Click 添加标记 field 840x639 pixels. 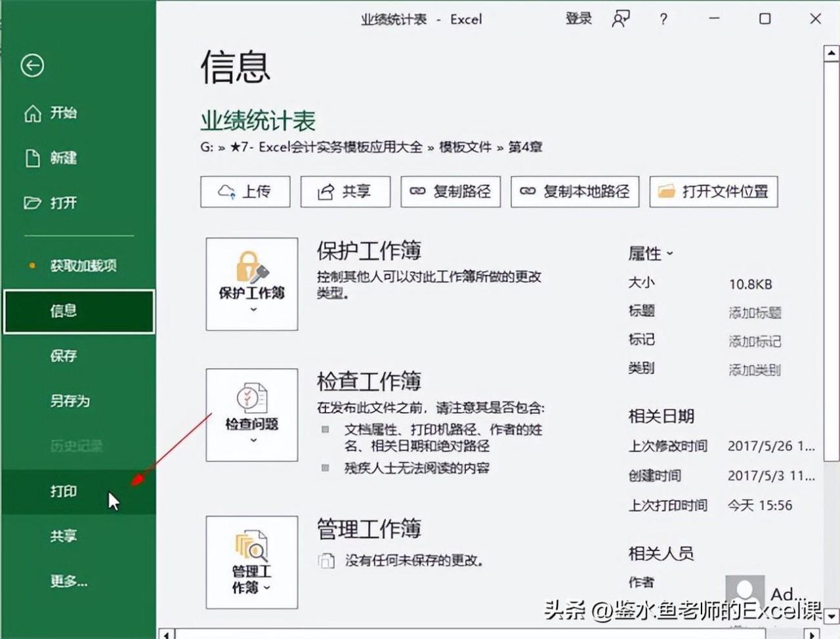coord(755,341)
